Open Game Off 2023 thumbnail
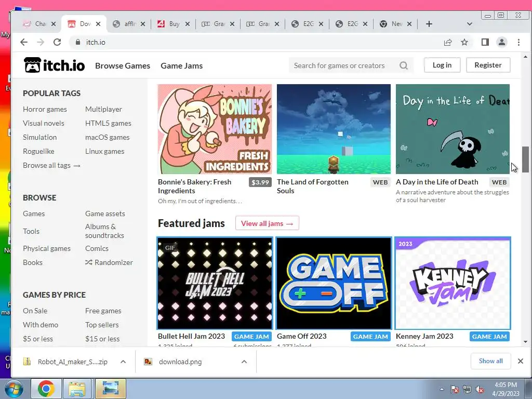 (x=334, y=283)
